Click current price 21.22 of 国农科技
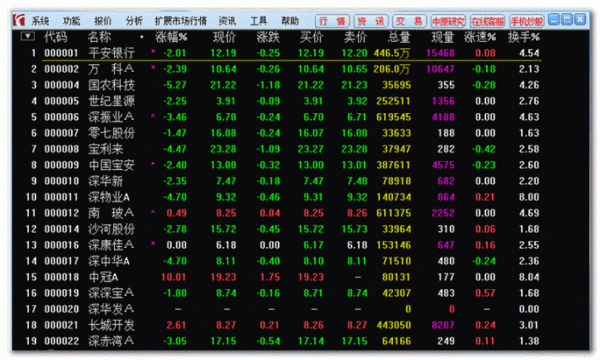The image size is (600, 360). tap(223, 85)
